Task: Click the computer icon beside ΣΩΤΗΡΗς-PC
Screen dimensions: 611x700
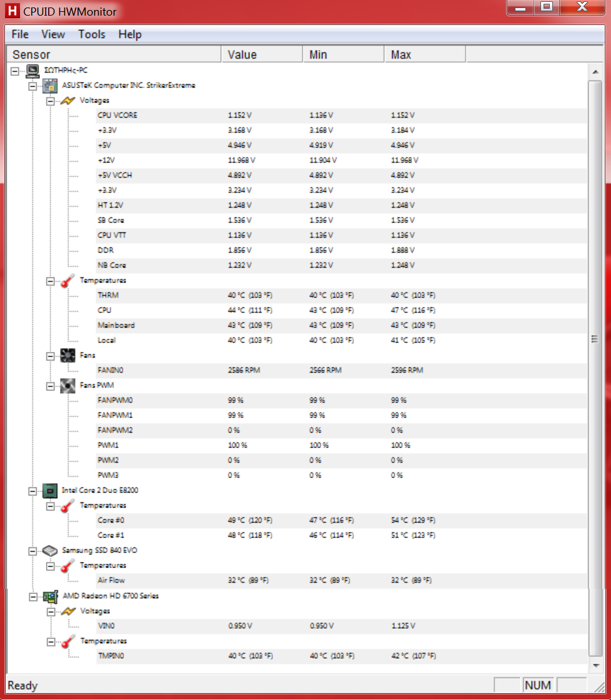Action: 32,71
